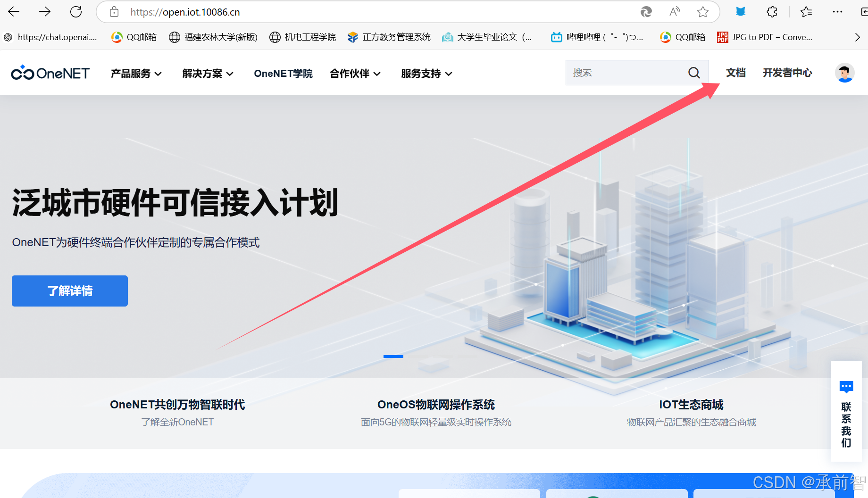Show more bookmarks with the overflow chevron
868x498 pixels.
[857, 37]
